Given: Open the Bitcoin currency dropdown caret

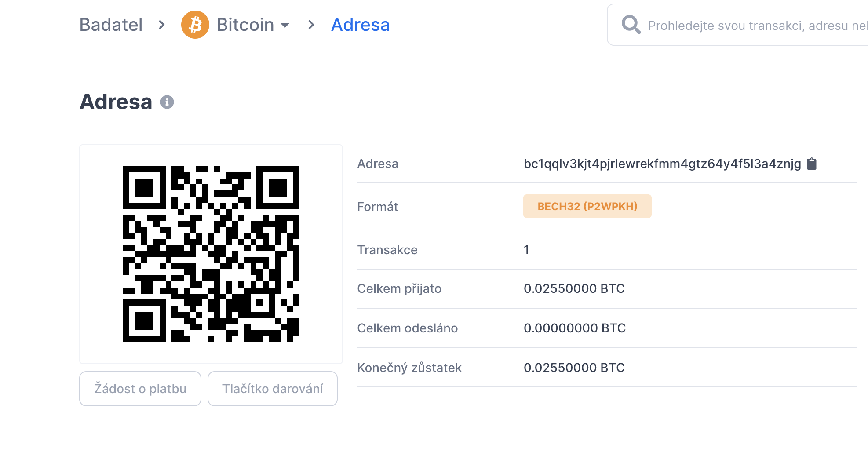Looking at the screenshot, I should (x=285, y=25).
